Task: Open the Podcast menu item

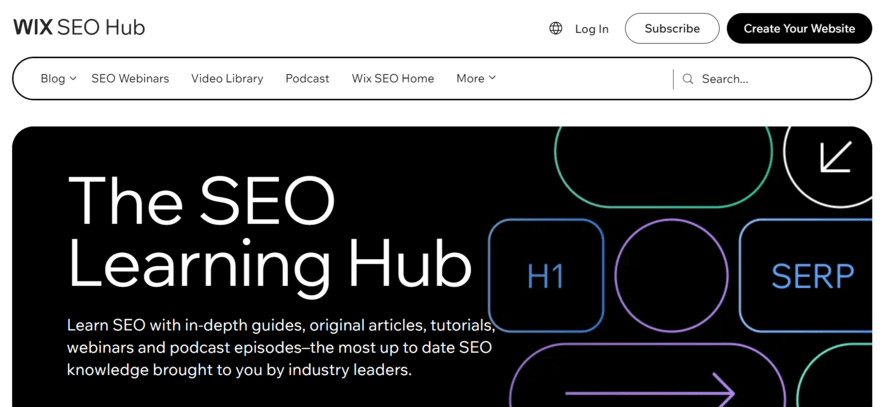Action: tap(308, 79)
